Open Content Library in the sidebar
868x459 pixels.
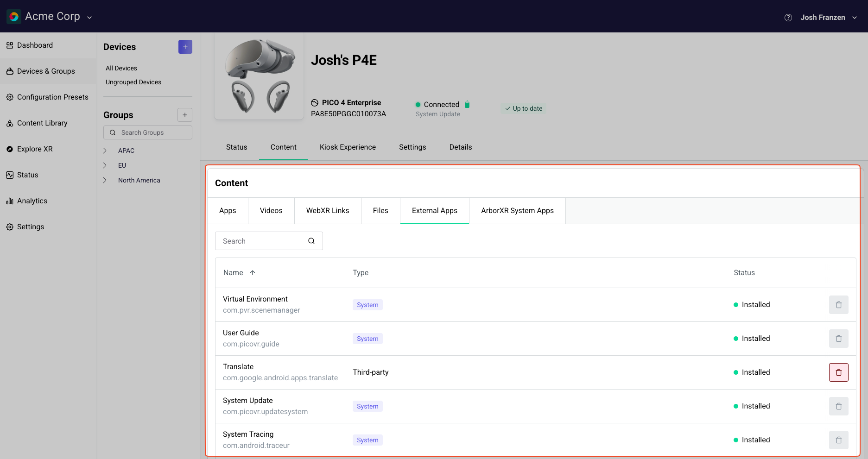point(48,123)
